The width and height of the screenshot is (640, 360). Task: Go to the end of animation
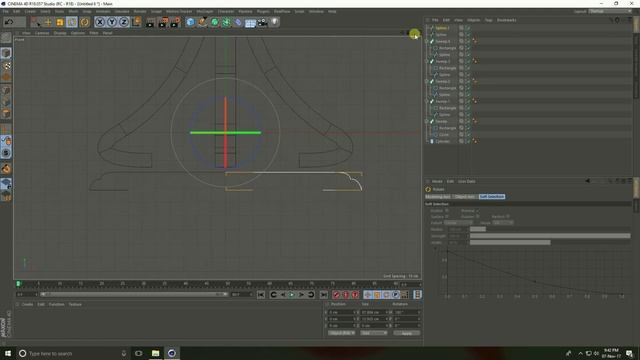pyautogui.click(x=324, y=295)
